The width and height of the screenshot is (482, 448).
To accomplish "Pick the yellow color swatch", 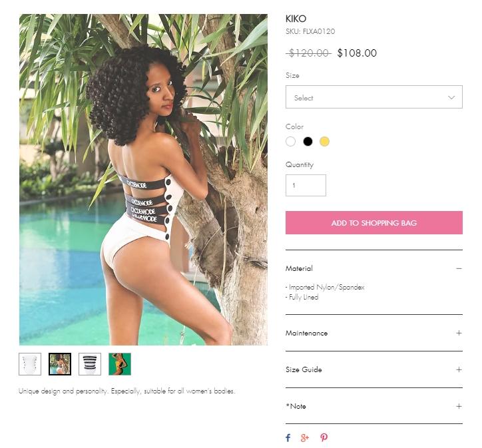I will (x=325, y=141).
